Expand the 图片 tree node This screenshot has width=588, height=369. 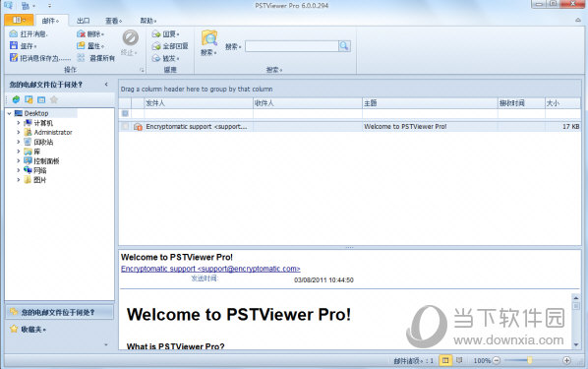point(19,179)
